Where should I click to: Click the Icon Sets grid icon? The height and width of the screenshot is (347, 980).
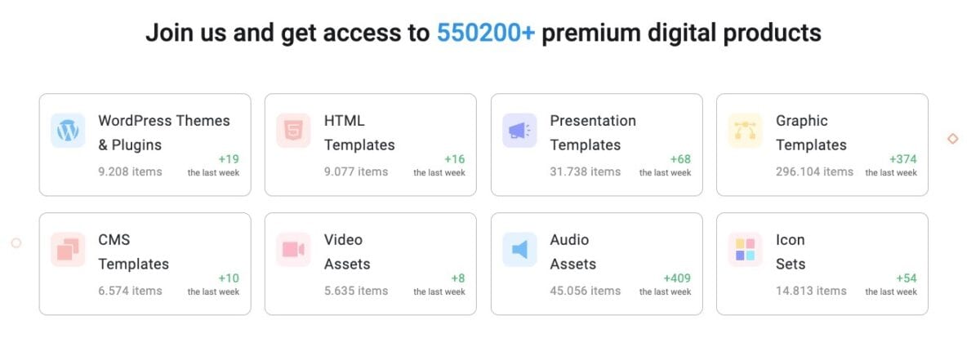click(x=745, y=250)
